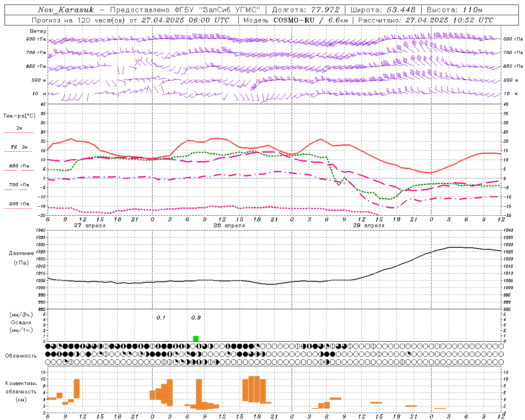Click the Ветер wind panel label
The height and width of the screenshot is (420, 525).
tap(38, 31)
